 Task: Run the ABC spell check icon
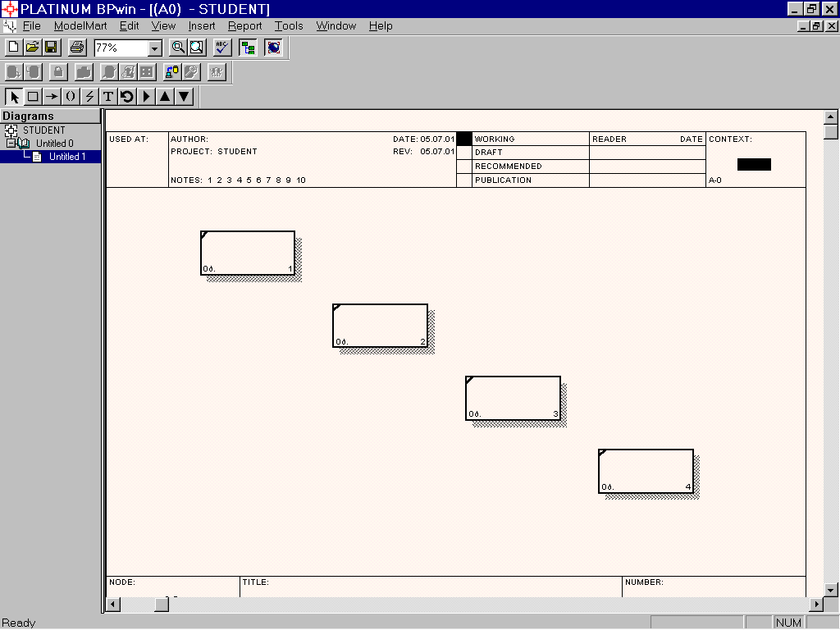coord(222,48)
